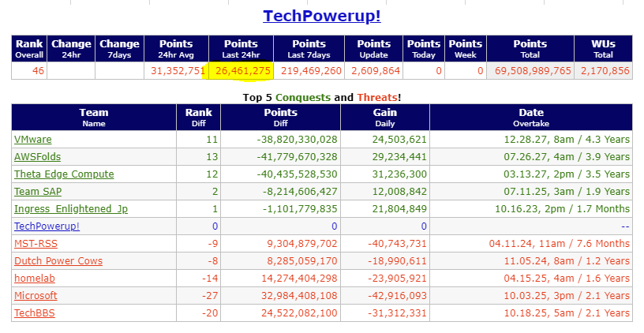Click Ingress points diff -1,101,779,835
644x333 pixels.
300,209
